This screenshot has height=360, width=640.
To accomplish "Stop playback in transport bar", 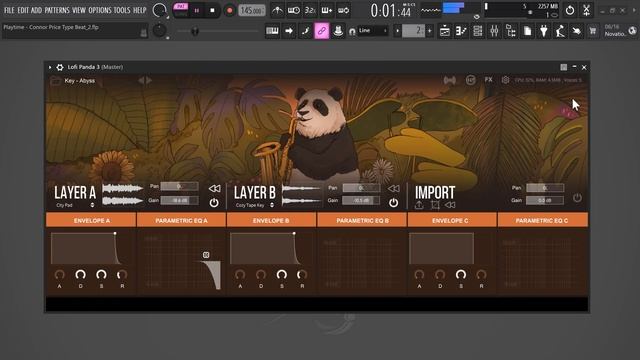I will (x=212, y=10).
